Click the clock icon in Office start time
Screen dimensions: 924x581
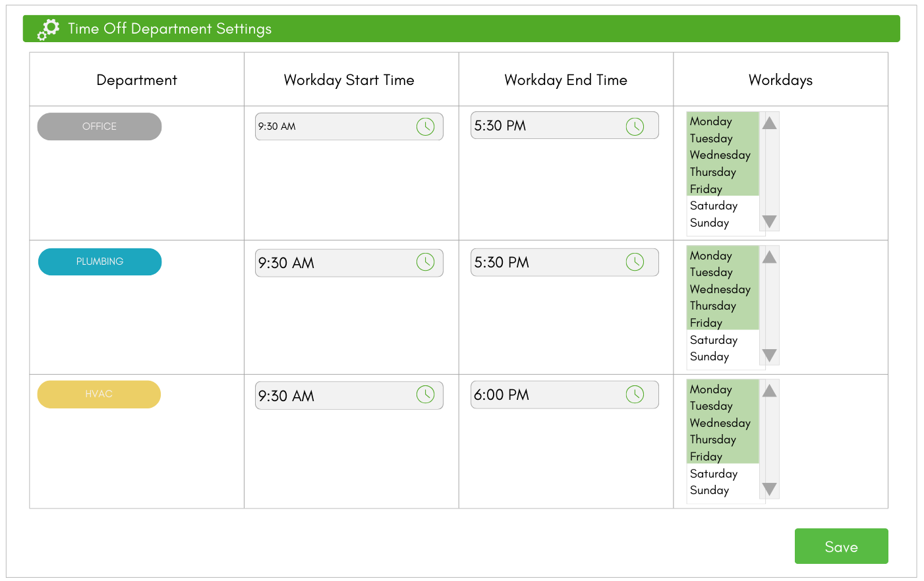point(425,126)
